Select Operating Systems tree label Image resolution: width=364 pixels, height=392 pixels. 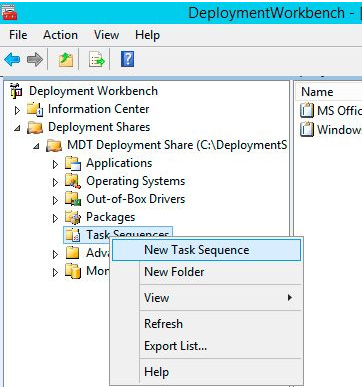click(135, 181)
